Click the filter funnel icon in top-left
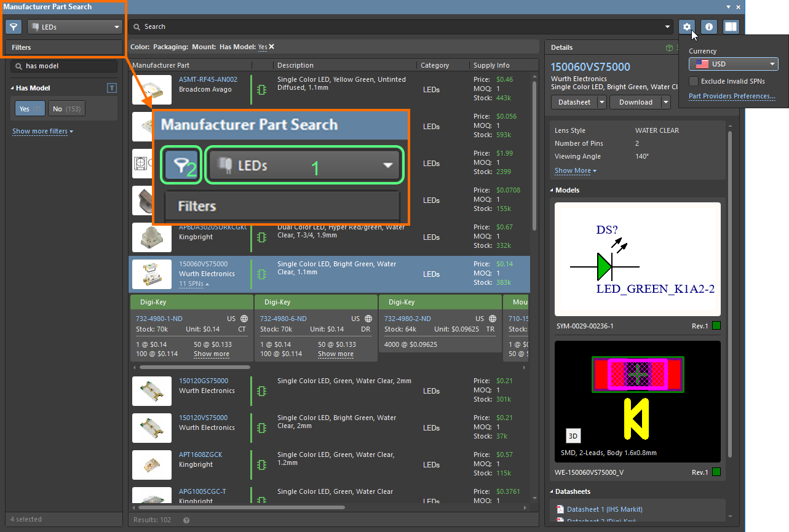 click(14, 27)
